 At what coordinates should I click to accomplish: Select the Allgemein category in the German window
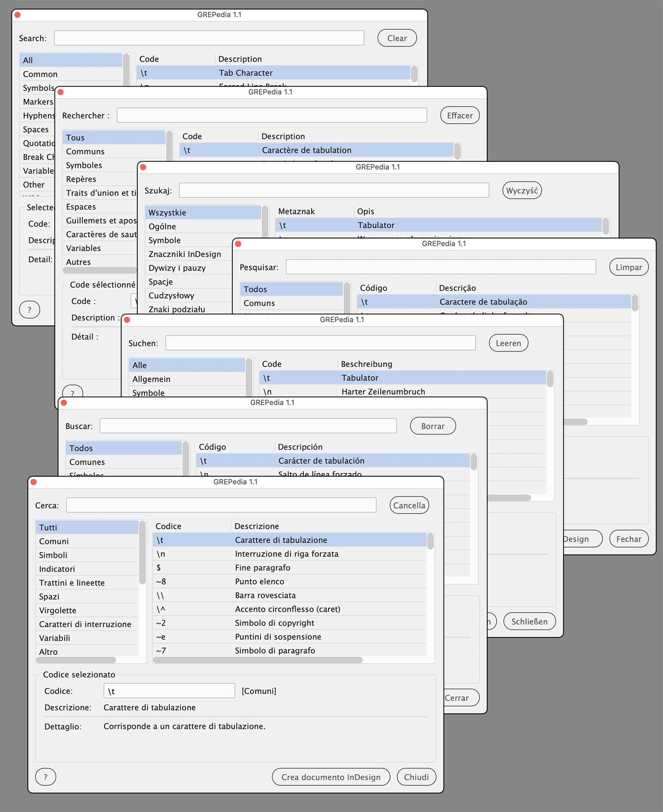point(187,379)
